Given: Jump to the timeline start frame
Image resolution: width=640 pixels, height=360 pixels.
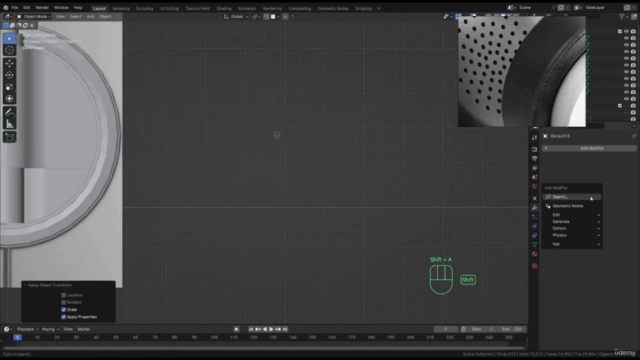Looking at the screenshot, I should pos(251,329).
